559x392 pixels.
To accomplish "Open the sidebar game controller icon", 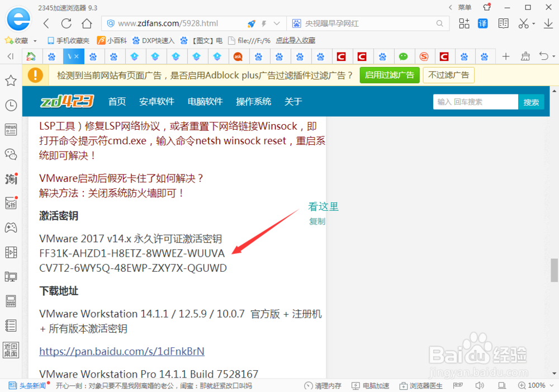I will click(11, 228).
